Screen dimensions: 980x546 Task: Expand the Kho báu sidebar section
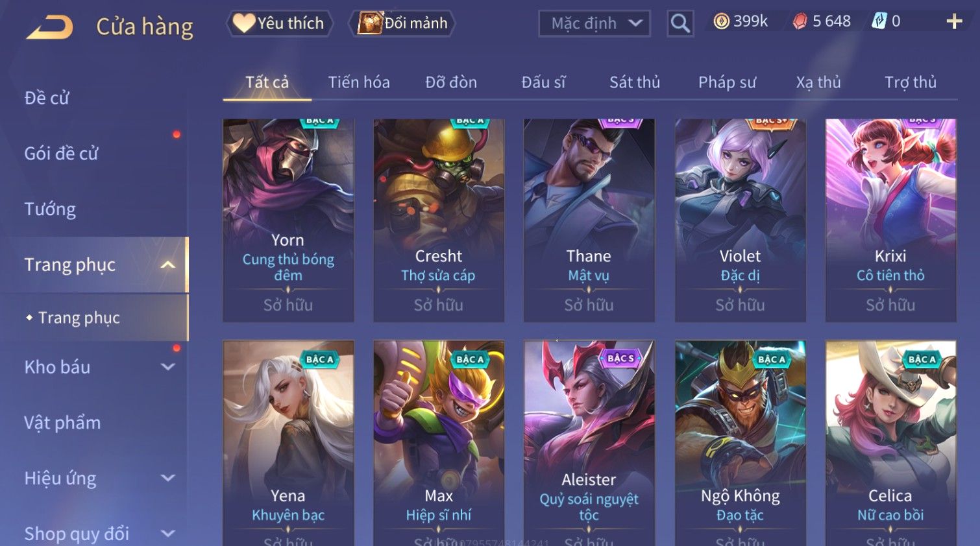pyautogui.click(x=168, y=367)
